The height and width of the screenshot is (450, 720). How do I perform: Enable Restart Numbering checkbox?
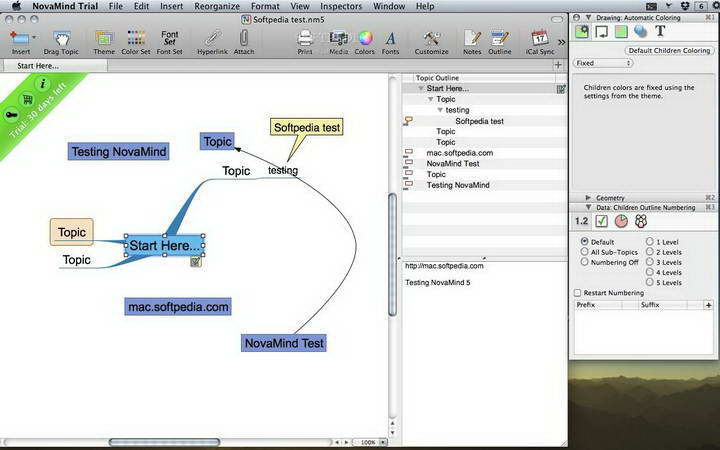coord(578,292)
